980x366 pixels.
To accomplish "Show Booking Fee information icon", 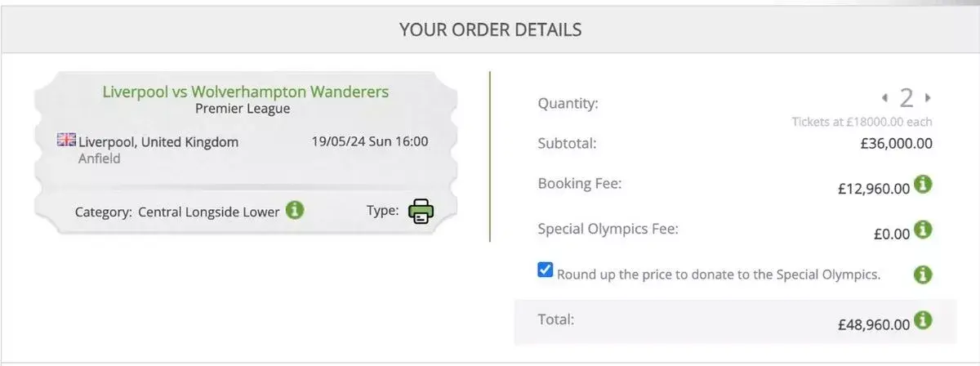I will point(923,185).
